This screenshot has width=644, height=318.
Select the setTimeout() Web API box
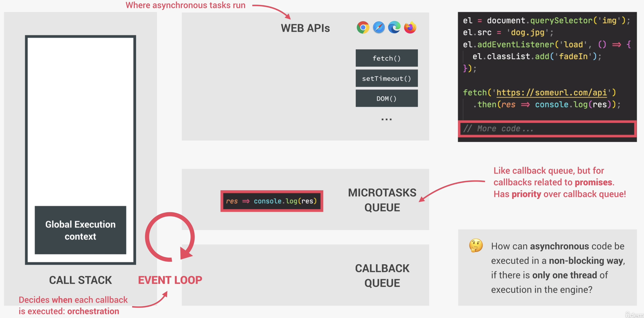coord(387,79)
